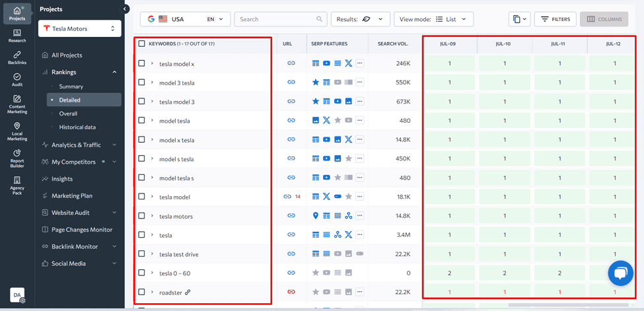Open the Tesla Motors project selector

80,28
